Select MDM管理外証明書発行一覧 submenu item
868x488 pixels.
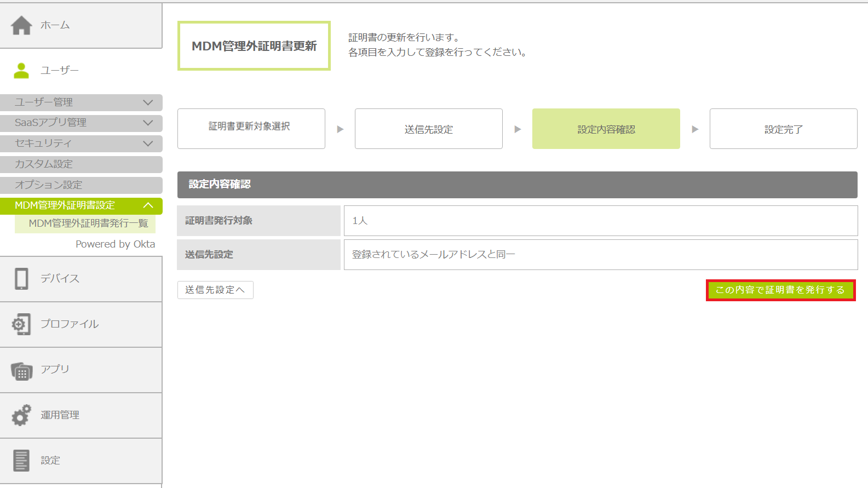click(x=88, y=223)
